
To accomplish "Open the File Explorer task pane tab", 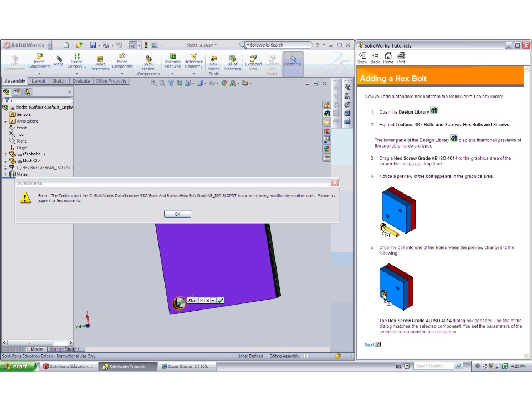I will 326,122.
